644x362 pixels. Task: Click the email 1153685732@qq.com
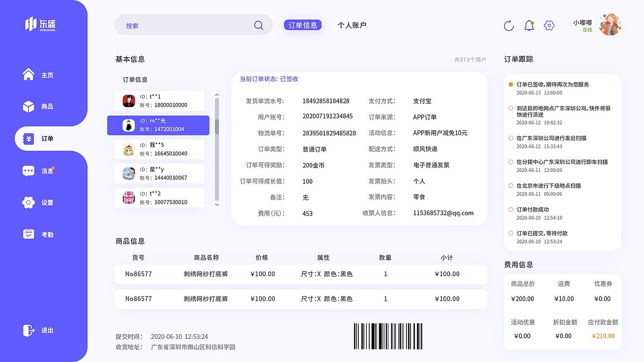(443, 213)
